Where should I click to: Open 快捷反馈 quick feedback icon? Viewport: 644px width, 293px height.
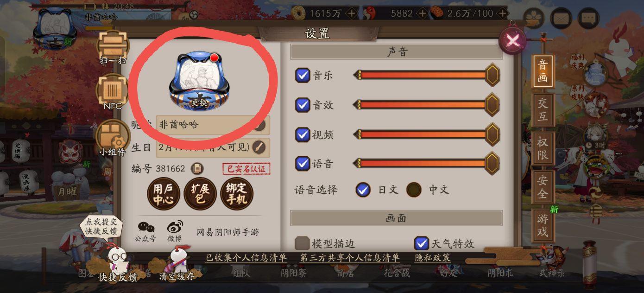pyautogui.click(x=118, y=263)
